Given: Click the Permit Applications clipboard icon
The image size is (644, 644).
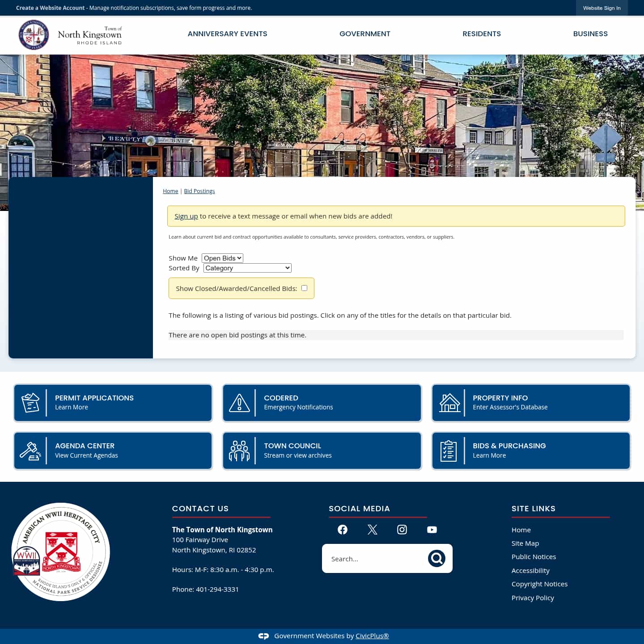Looking at the screenshot, I should 30,403.
